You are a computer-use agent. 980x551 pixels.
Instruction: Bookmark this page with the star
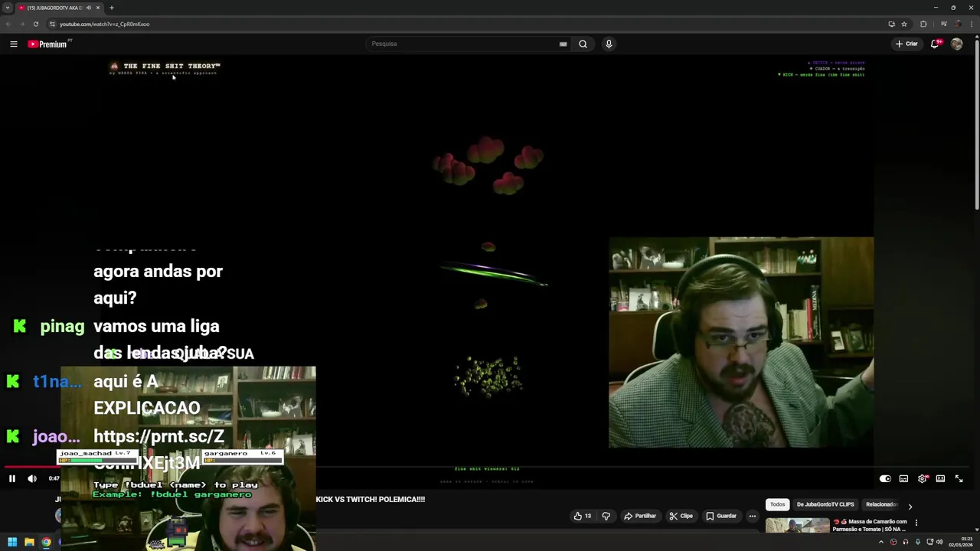(904, 24)
